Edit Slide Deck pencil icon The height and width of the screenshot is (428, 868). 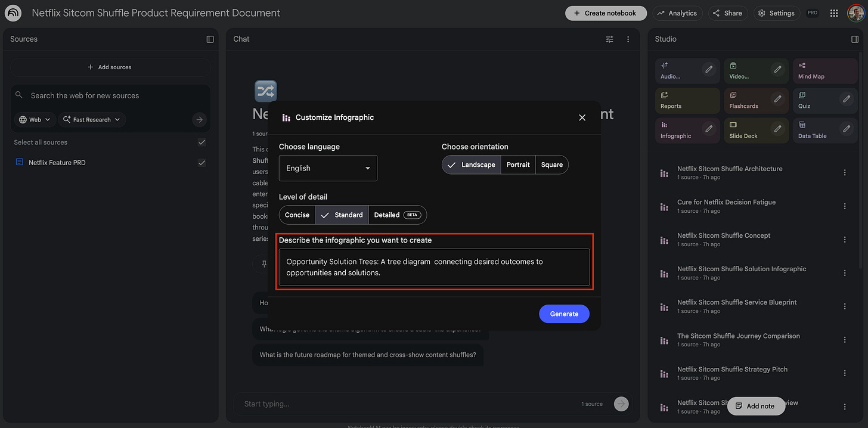tap(778, 129)
